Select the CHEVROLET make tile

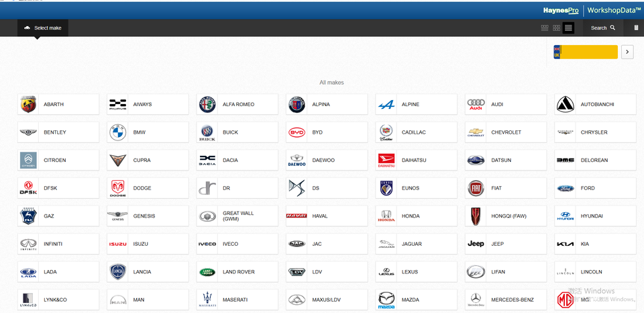[x=506, y=132]
